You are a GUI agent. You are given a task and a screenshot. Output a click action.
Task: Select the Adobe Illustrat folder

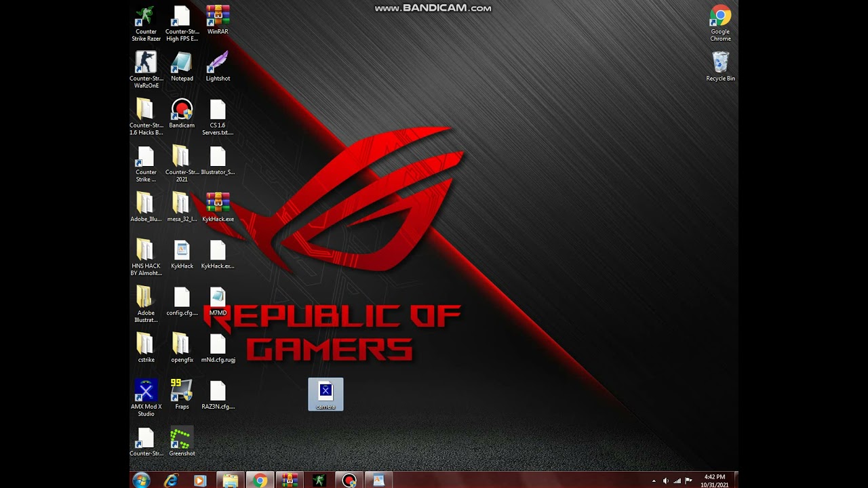point(146,304)
